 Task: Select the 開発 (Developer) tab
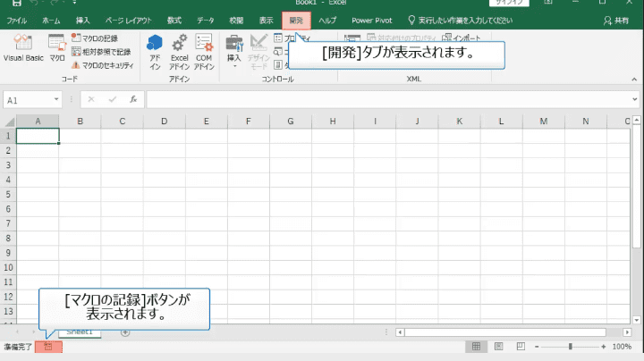click(296, 21)
